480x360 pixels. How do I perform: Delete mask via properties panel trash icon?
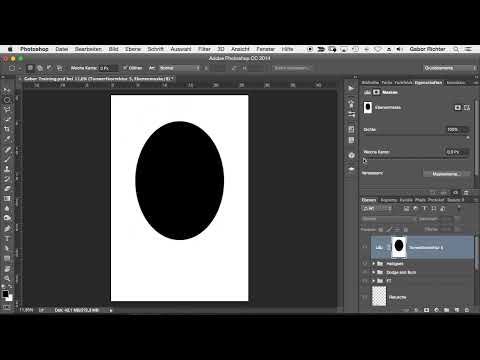(x=466, y=193)
